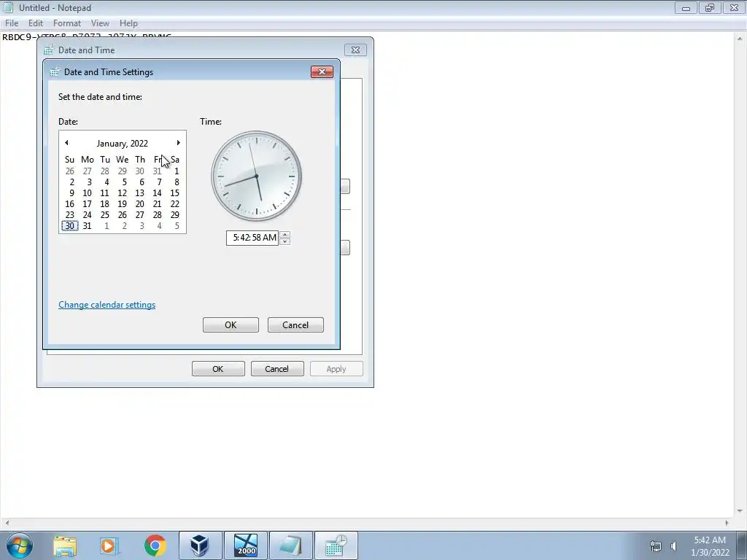
Task: Select January 7 in calendar
Action: tap(159, 182)
